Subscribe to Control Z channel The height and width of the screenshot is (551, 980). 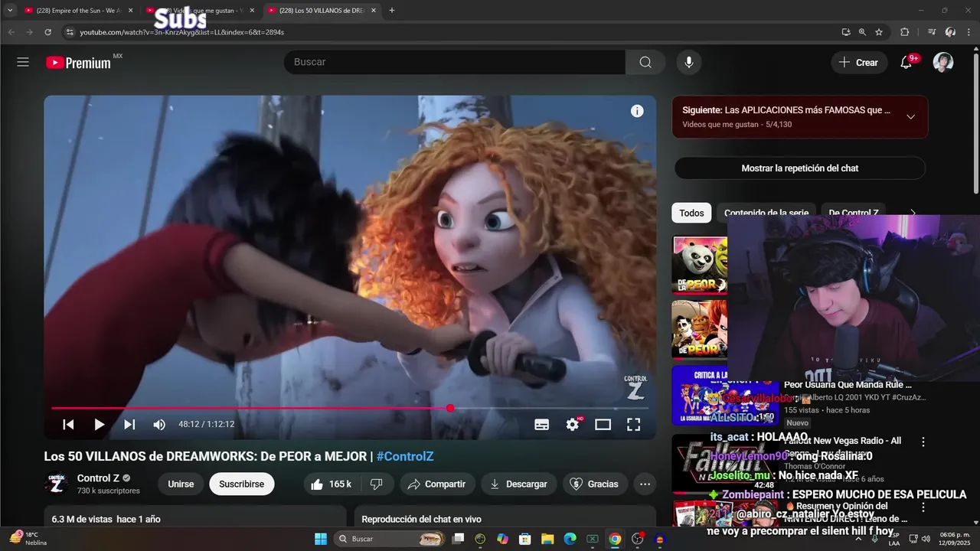tap(241, 484)
